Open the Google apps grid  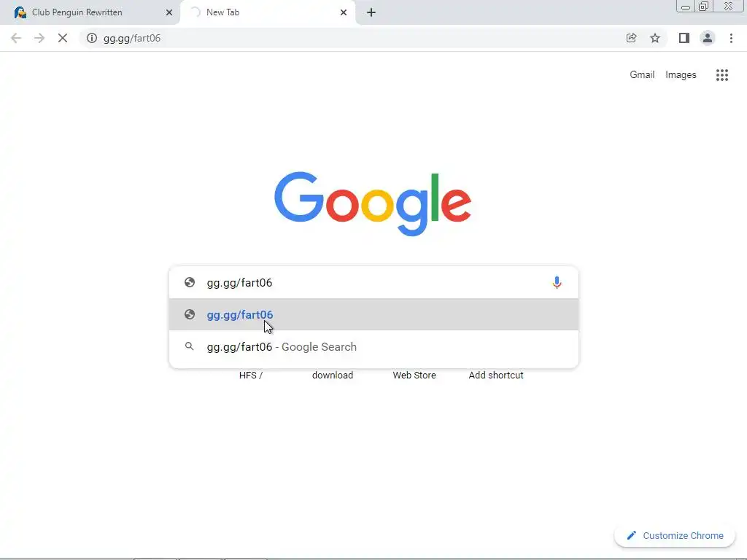click(722, 75)
